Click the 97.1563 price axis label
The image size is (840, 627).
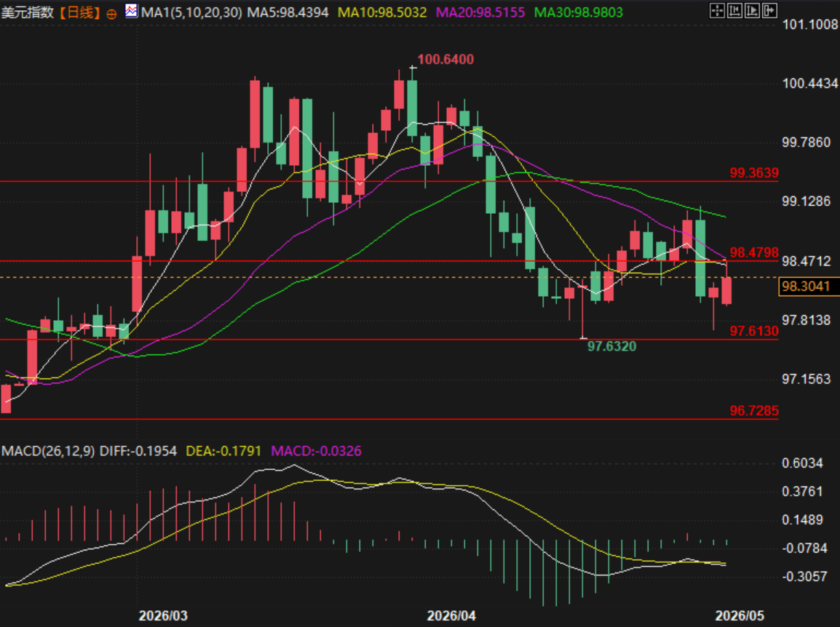coord(807,379)
